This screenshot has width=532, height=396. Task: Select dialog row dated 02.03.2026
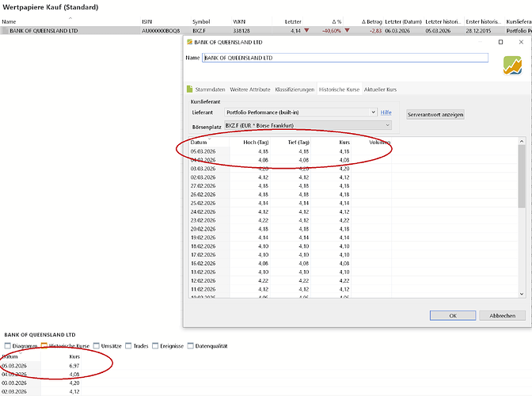click(x=353, y=177)
